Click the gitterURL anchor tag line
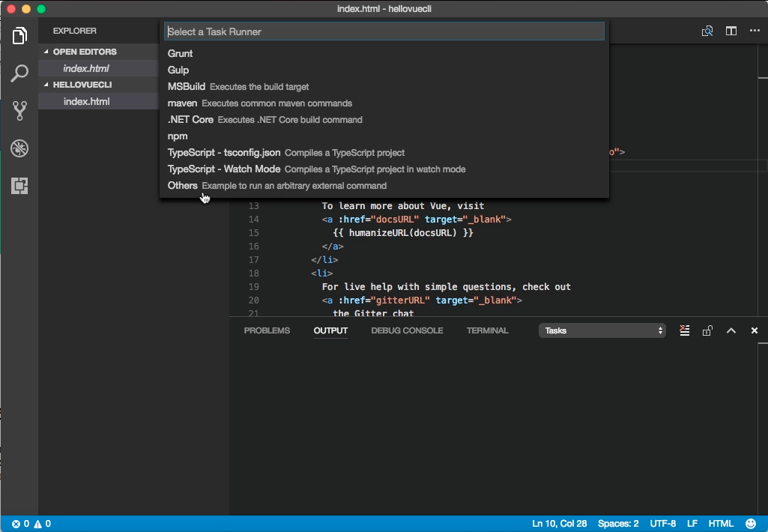 click(x=422, y=300)
